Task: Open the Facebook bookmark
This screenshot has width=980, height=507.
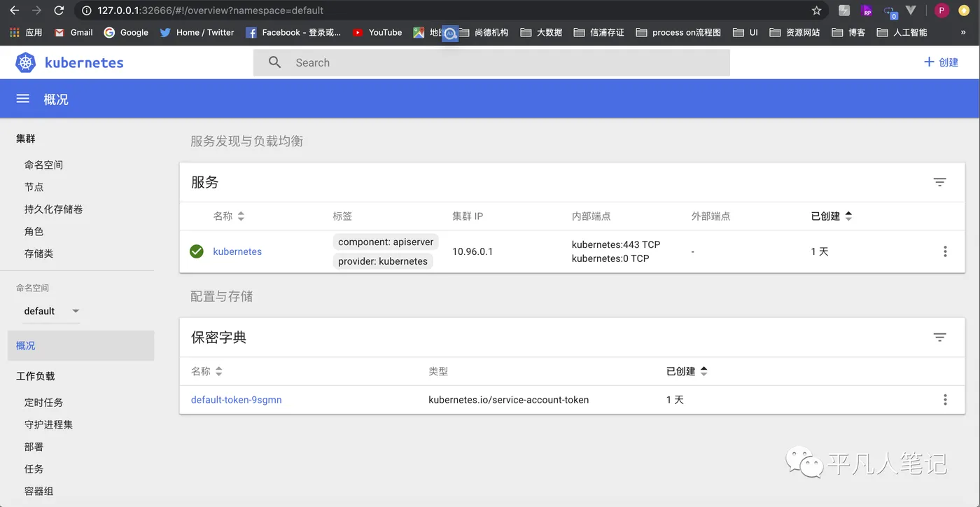Action: pyautogui.click(x=293, y=32)
